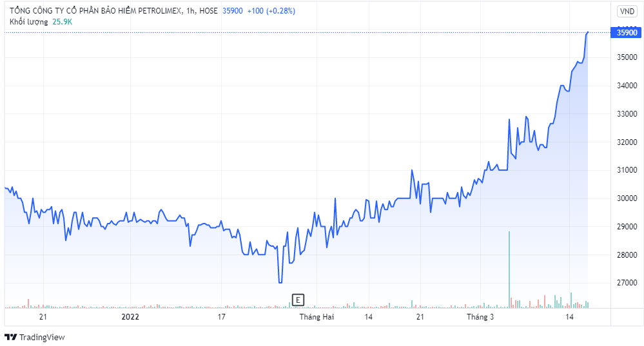Click the 28000 price axis label
The image size is (644, 346).
tap(627, 255)
